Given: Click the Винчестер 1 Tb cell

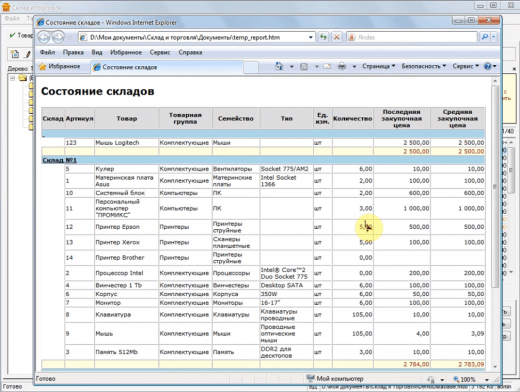Looking at the screenshot, I should pyautogui.click(x=127, y=285).
